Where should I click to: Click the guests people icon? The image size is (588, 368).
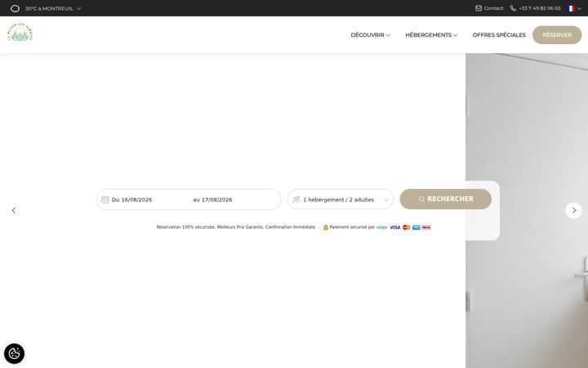(296, 200)
